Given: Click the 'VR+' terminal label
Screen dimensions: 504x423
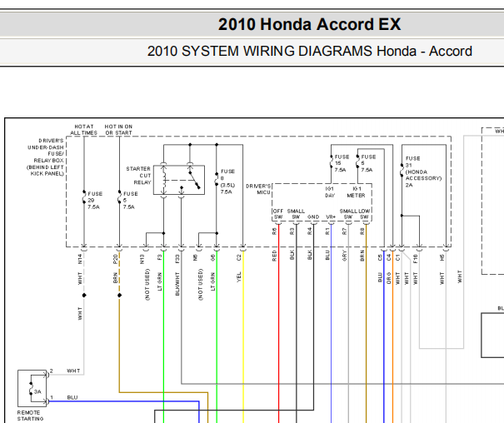Looking at the screenshot, I should 331,217.
